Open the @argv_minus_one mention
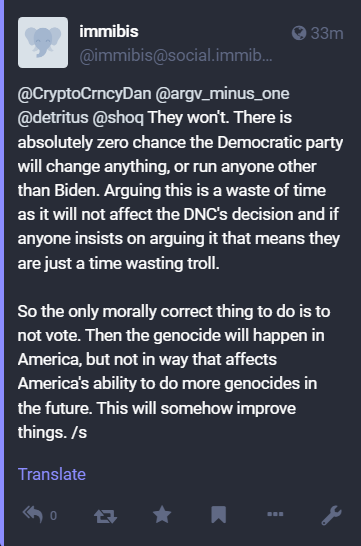 coord(222,94)
